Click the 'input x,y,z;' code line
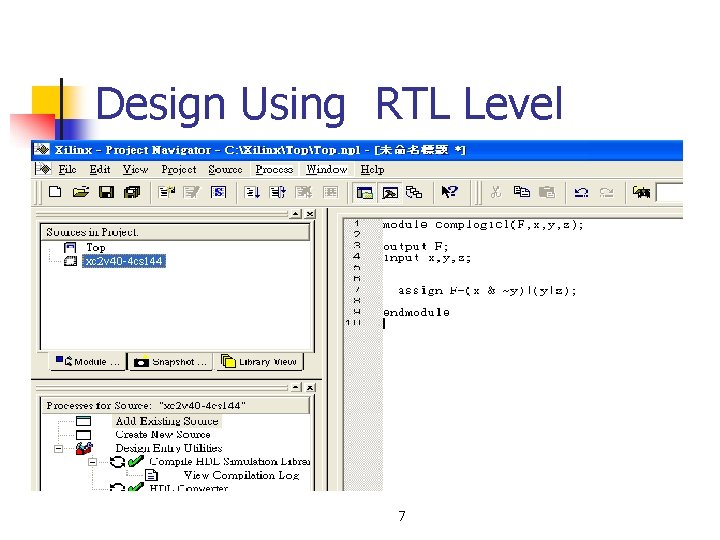 pos(427,258)
